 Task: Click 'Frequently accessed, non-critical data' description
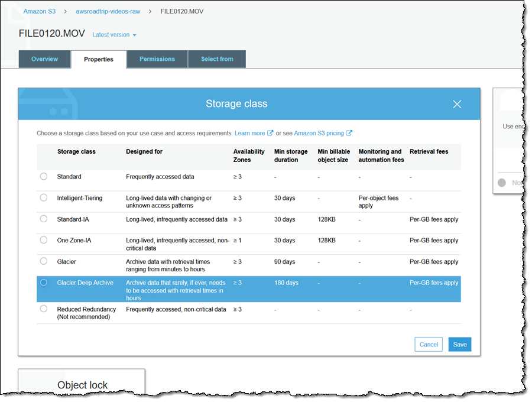click(x=176, y=309)
